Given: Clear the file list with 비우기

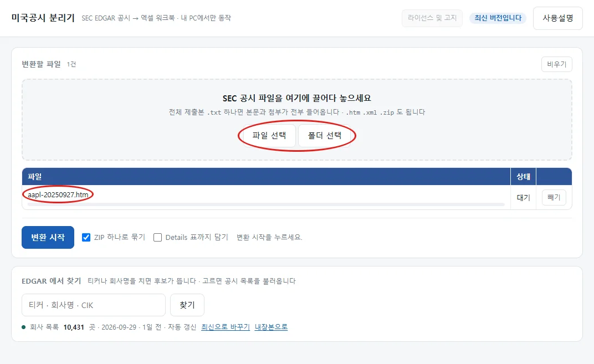Looking at the screenshot, I should coord(556,64).
